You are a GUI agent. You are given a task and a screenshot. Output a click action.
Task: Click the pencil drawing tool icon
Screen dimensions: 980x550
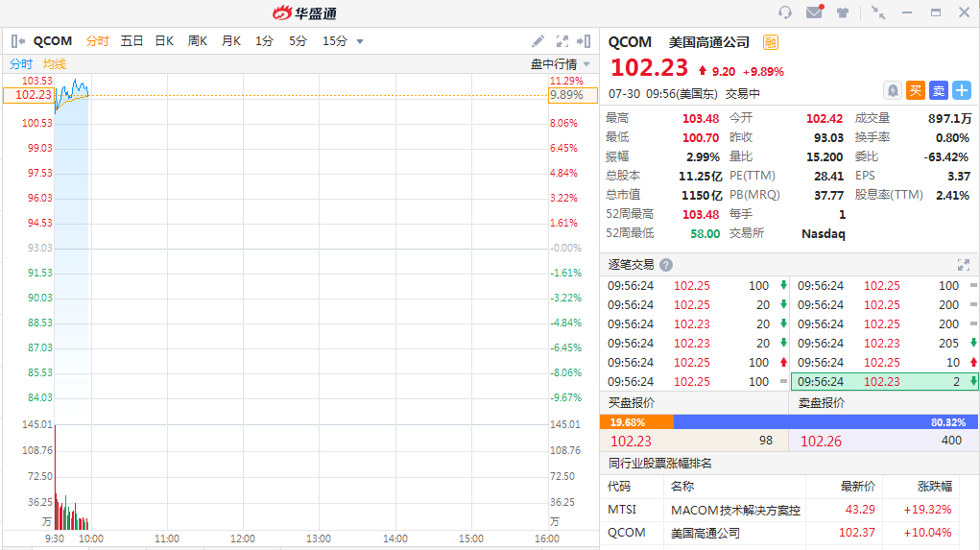coord(538,41)
